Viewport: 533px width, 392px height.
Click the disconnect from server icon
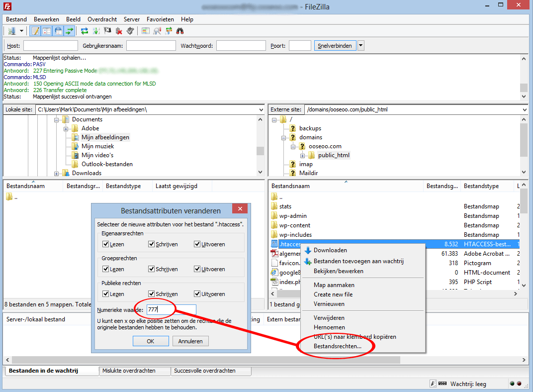[119, 31]
